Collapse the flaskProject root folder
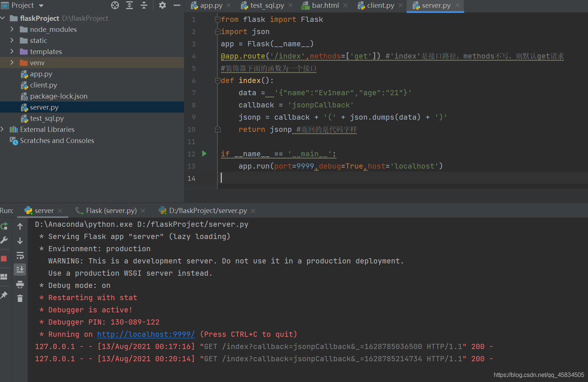This screenshot has width=588, height=382. (3, 18)
